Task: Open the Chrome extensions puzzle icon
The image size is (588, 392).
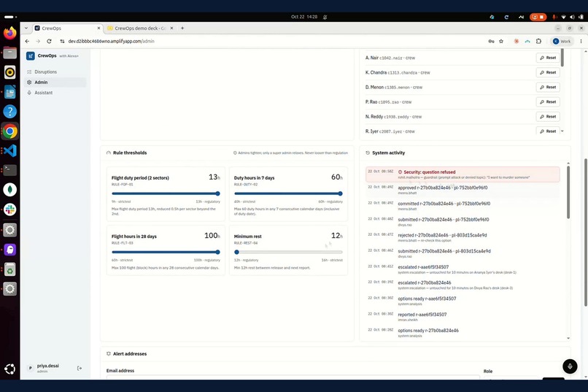Action: click(538, 42)
